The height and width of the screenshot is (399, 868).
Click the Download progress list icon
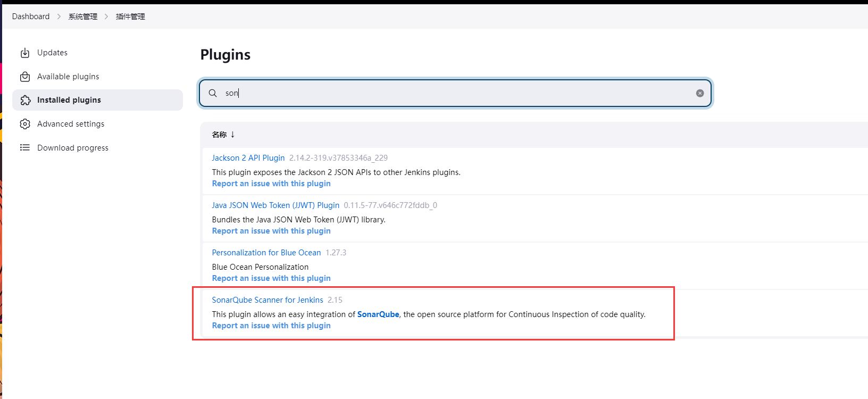25,147
